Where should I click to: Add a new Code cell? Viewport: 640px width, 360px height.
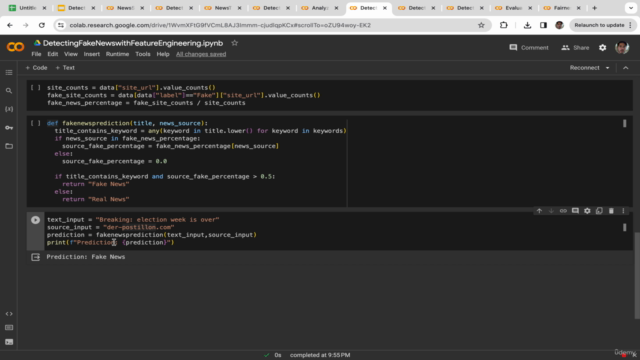point(36,68)
